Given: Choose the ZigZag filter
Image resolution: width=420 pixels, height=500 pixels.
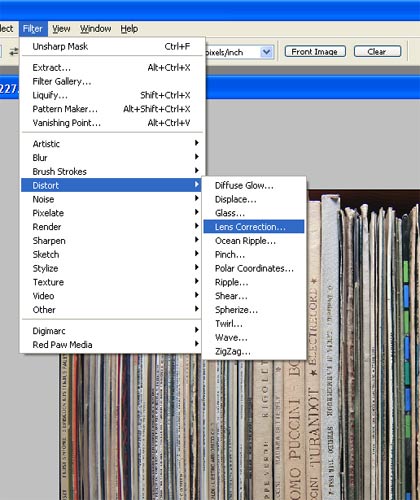Looking at the screenshot, I should [x=254, y=351].
